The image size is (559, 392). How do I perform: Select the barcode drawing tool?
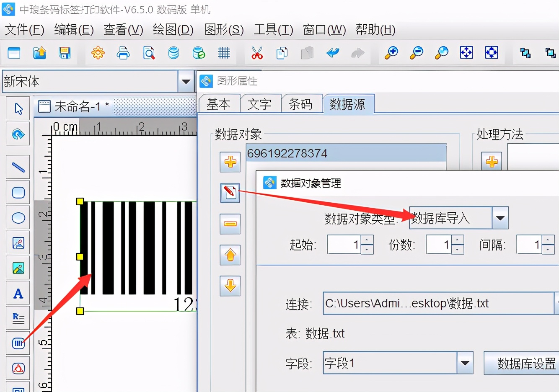[18, 343]
